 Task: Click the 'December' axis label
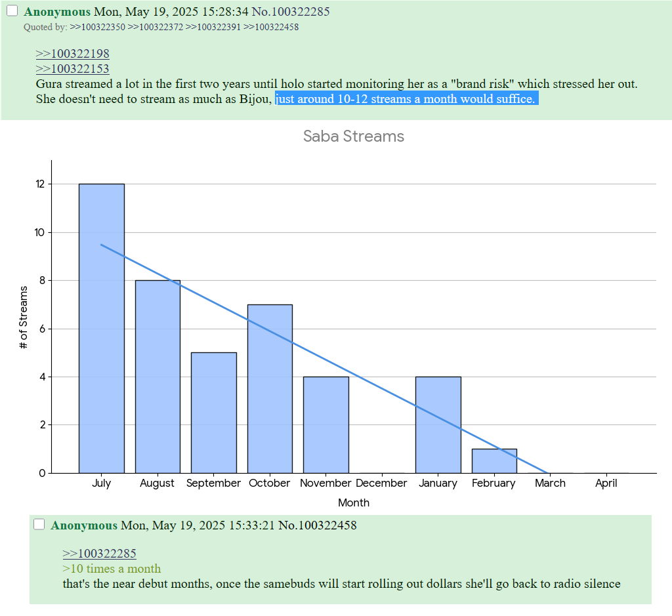(381, 483)
